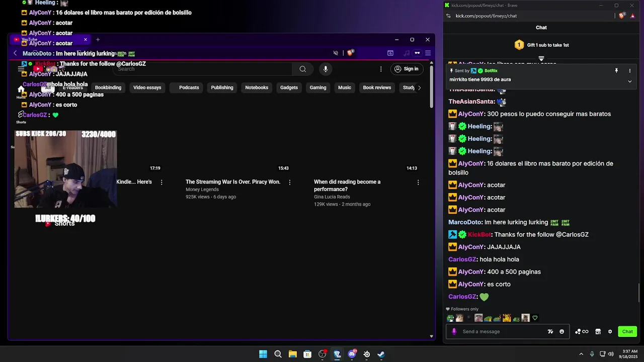Select the Book reviews topic chip
Image resolution: width=644 pixels, height=362 pixels.
[377, 87]
